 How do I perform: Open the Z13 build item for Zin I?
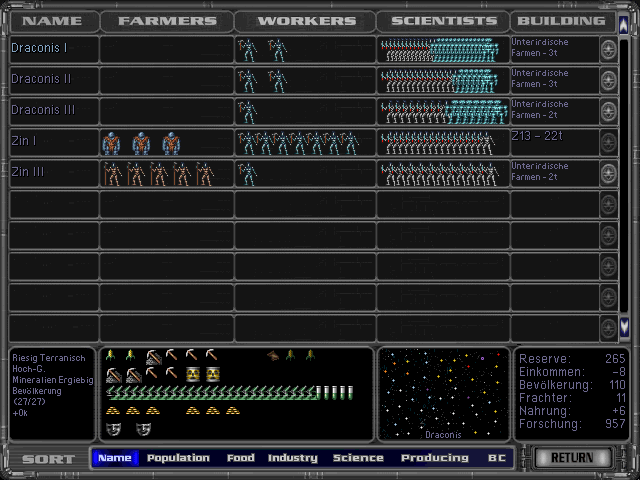[553, 137]
